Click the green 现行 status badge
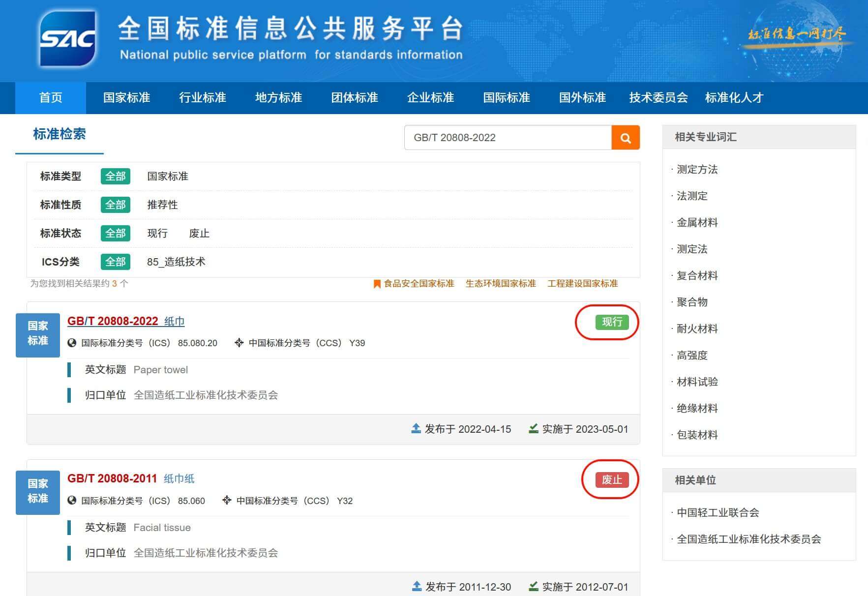This screenshot has height=596, width=868. click(612, 322)
